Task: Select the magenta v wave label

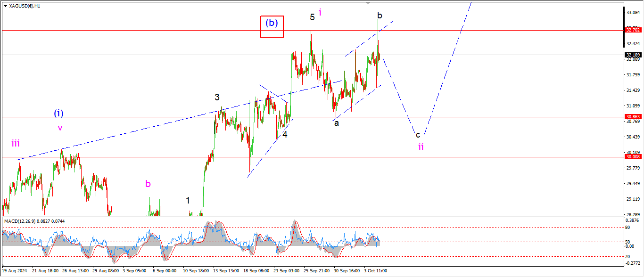Action: click(60, 128)
